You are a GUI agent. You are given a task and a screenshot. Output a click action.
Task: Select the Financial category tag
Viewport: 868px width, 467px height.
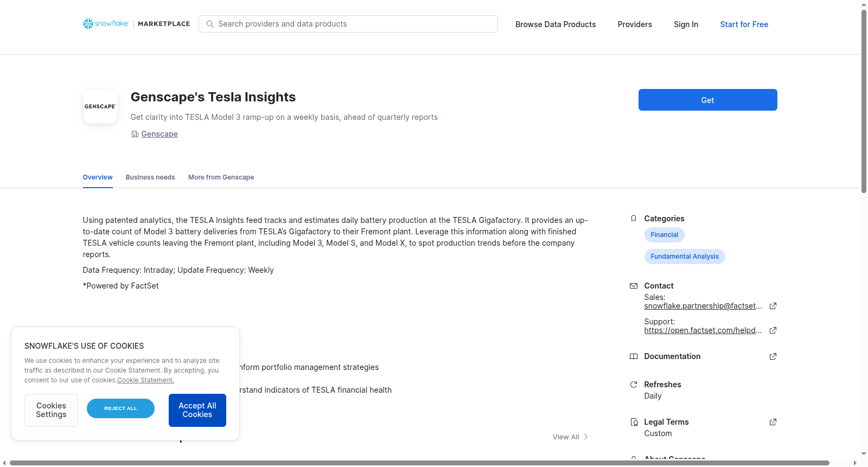coord(664,235)
